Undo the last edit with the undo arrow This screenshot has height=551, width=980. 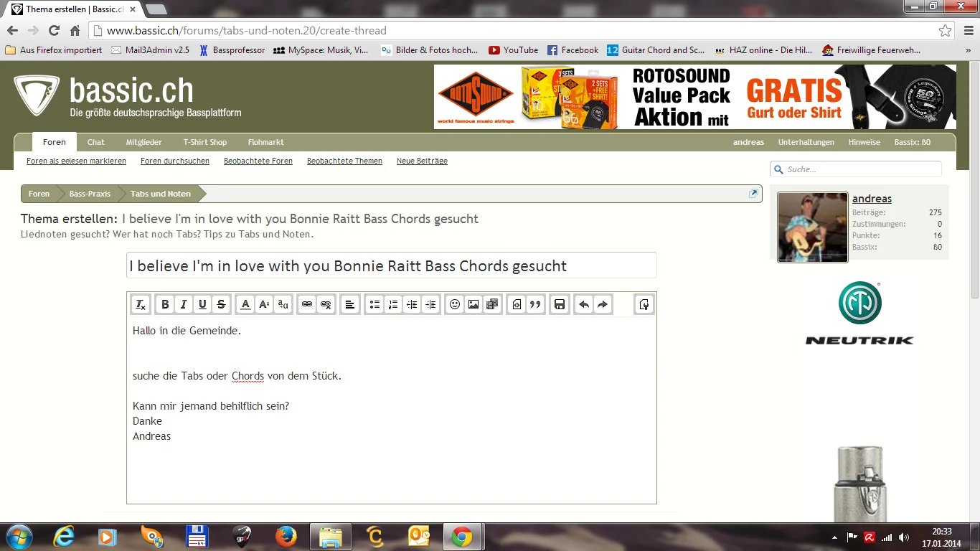(584, 304)
